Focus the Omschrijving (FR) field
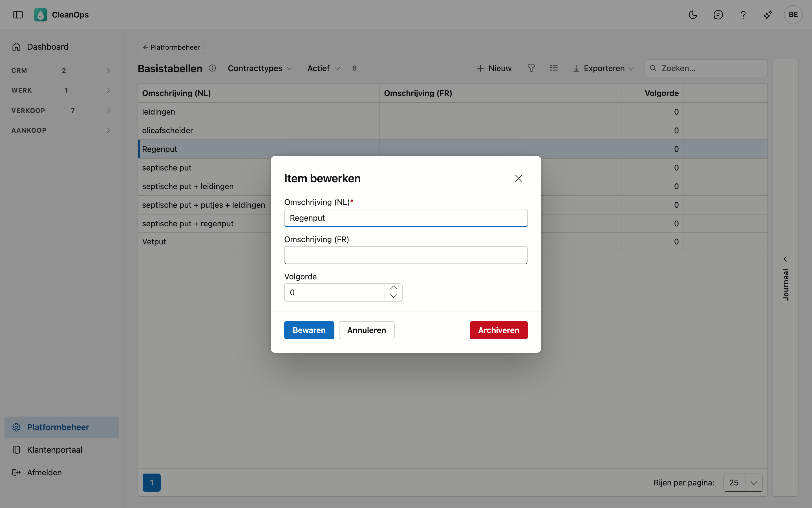Viewport: 812px width, 508px height. click(x=406, y=255)
